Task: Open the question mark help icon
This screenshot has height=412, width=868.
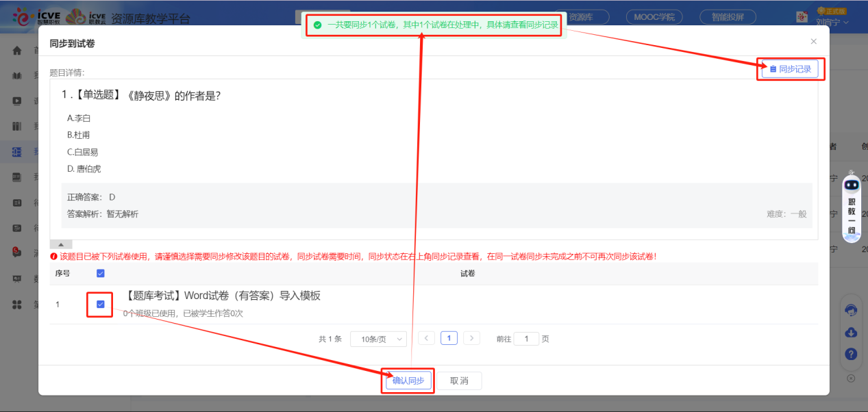Action: tap(851, 354)
